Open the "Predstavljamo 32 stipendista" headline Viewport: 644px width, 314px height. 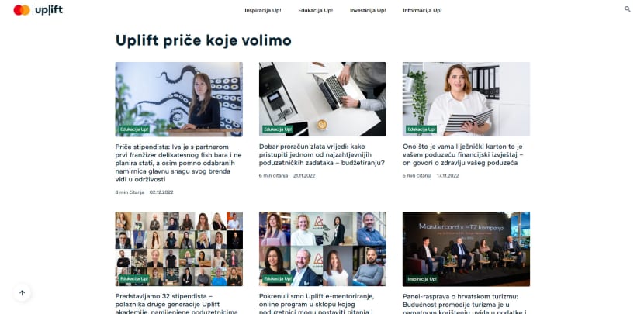point(177,304)
